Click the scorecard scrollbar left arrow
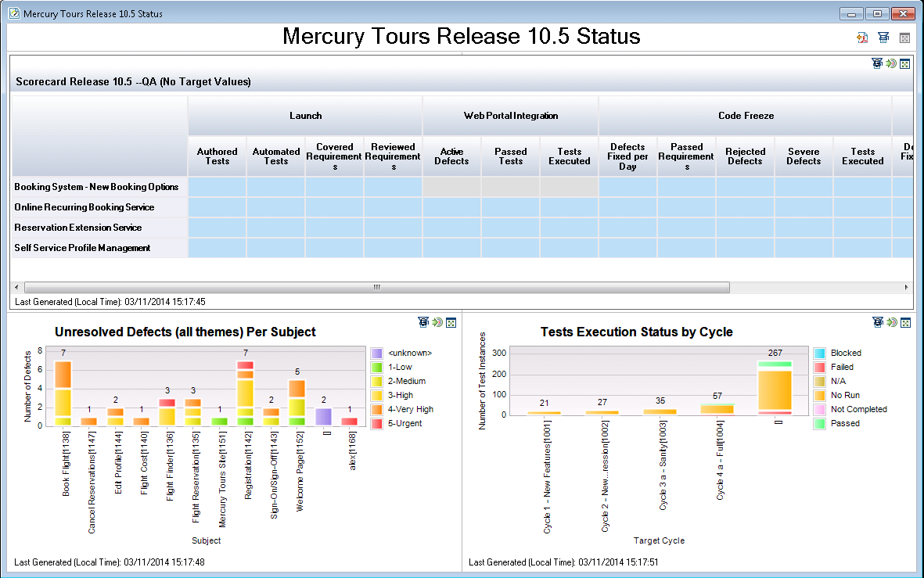 (x=16, y=288)
